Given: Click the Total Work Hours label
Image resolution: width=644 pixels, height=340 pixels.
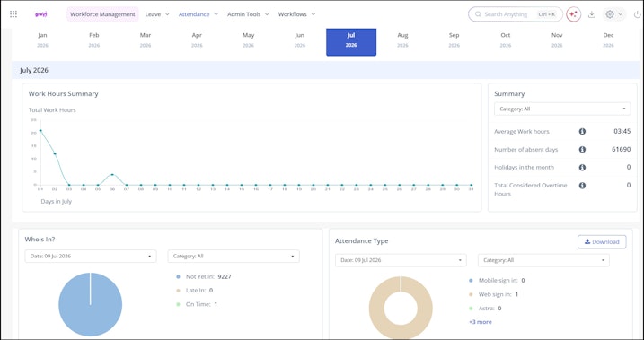Looking at the screenshot, I should (x=52, y=110).
